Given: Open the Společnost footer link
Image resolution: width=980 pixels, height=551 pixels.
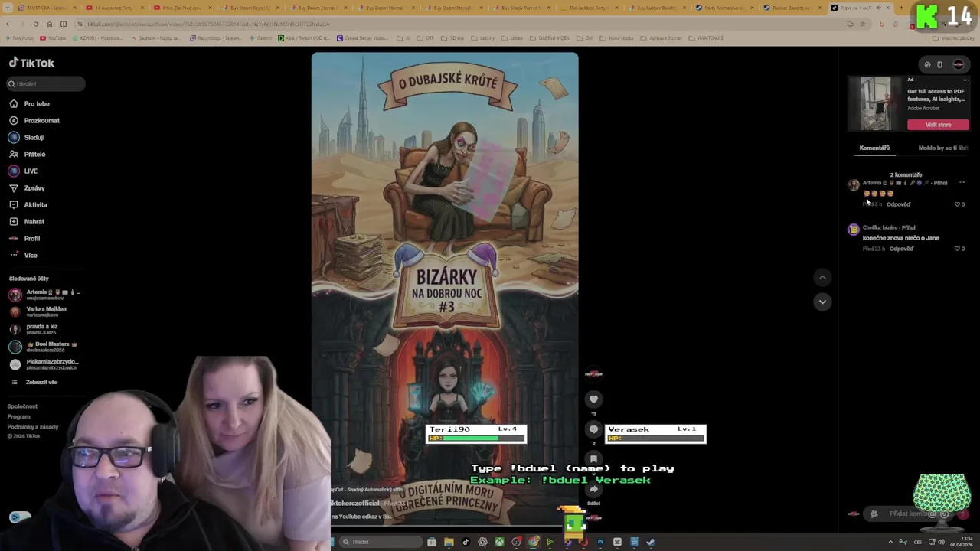Looking at the screenshot, I should point(22,406).
